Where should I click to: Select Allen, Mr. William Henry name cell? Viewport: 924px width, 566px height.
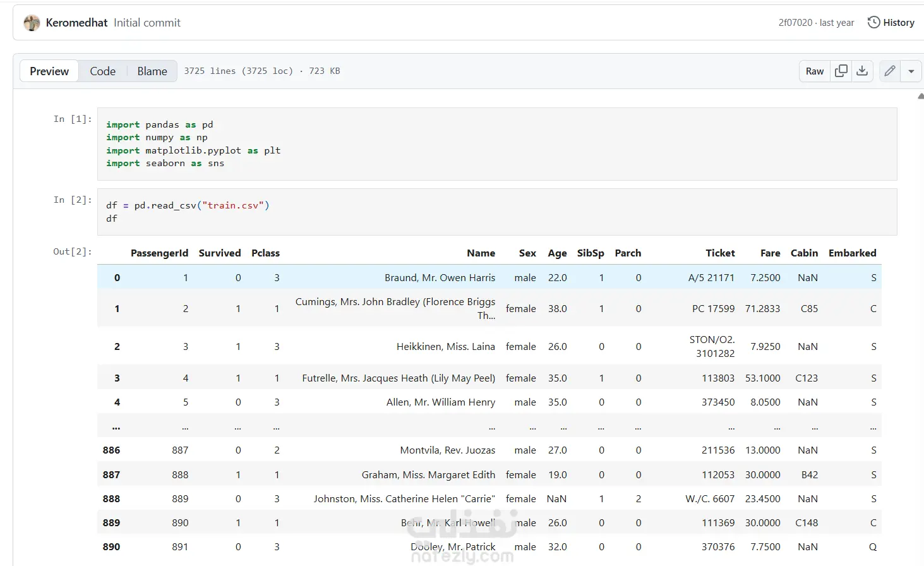[441, 402]
